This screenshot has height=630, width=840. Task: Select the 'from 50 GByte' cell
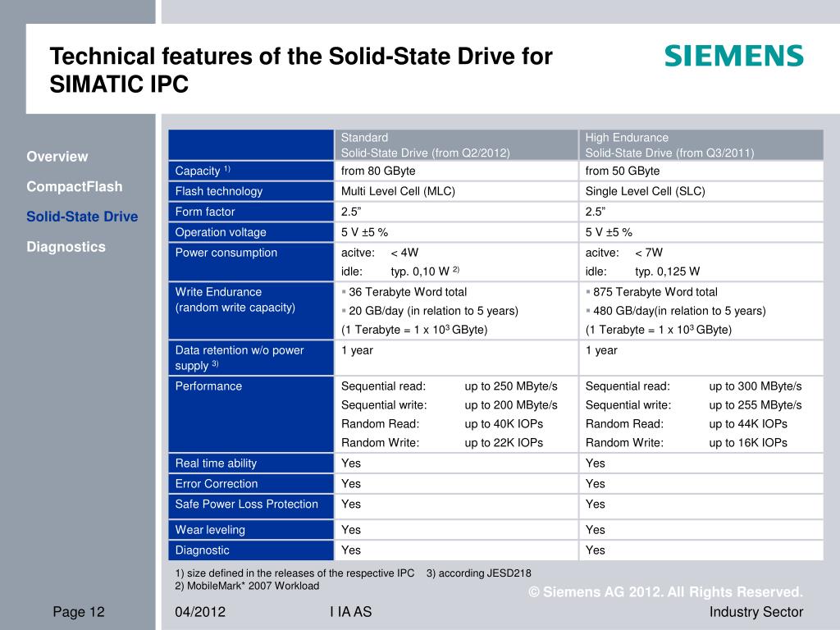[x=701, y=171]
